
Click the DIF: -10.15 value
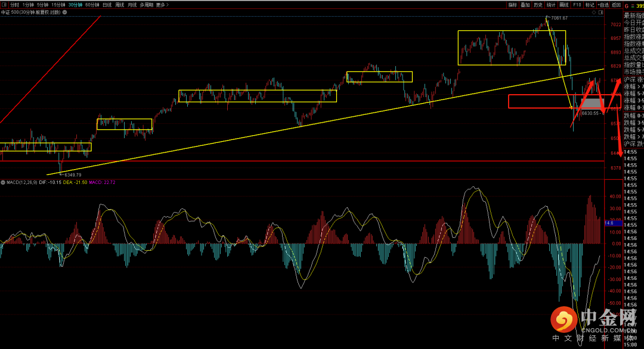[x=50, y=182]
